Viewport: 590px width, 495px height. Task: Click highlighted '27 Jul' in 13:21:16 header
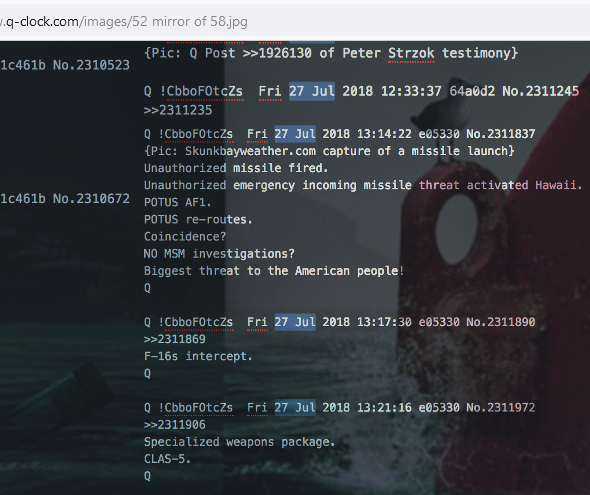pyautogui.click(x=295, y=408)
